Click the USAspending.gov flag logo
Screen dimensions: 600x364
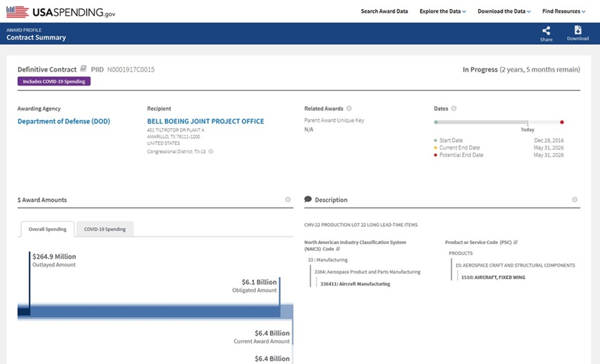pyautogui.click(x=17, y=12)
